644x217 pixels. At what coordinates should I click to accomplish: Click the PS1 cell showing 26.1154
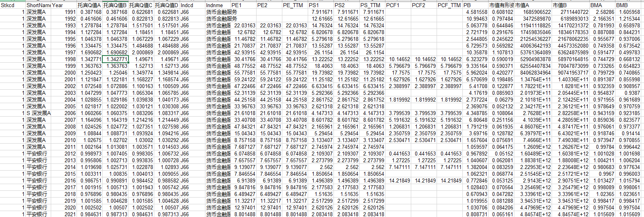coord(321,52)
